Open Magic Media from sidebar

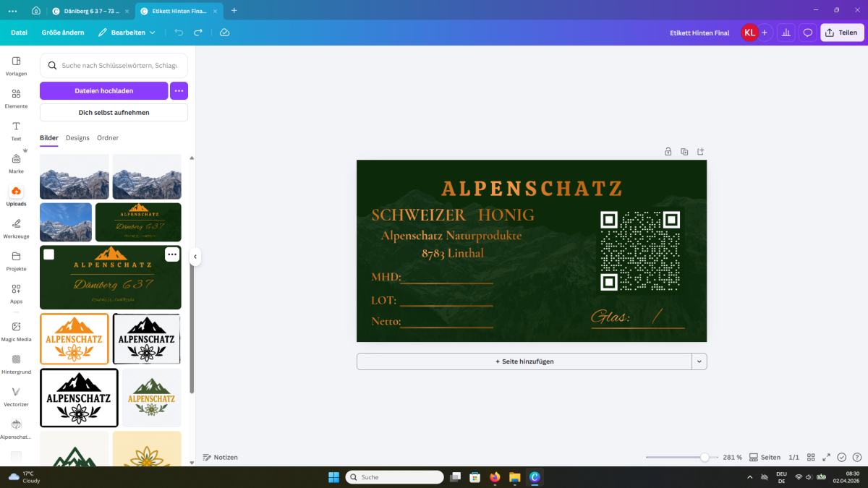[16, 331]
